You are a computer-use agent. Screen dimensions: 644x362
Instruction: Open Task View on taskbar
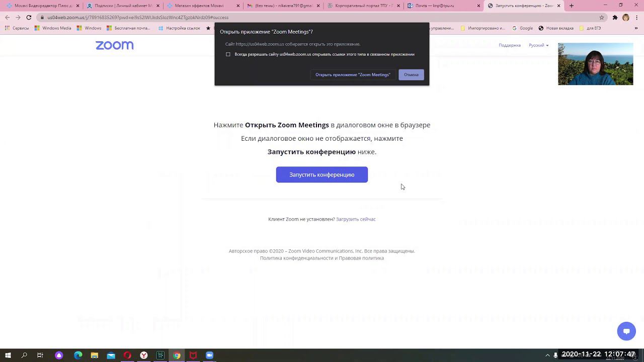click(x=40, y=355)
